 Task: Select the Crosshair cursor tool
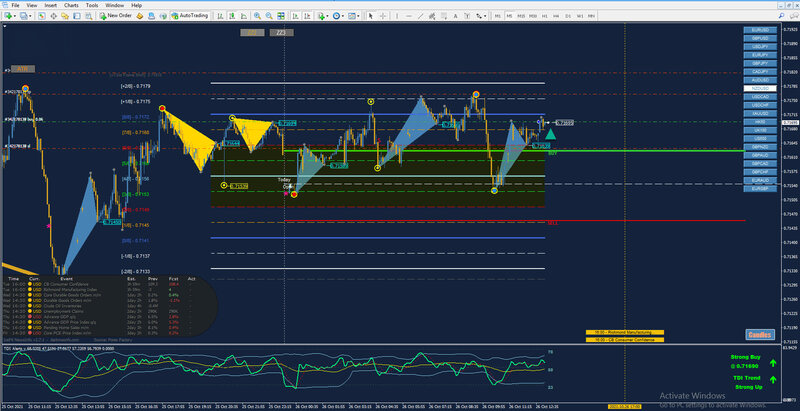point(383,16)
